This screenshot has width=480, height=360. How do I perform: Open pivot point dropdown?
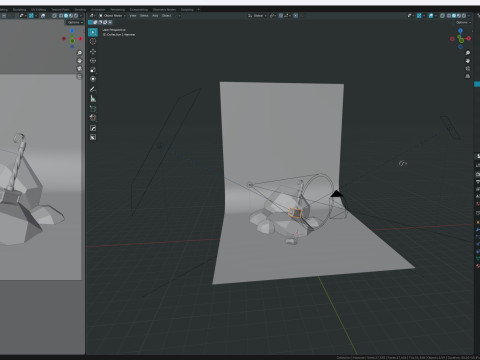point(273,16)
